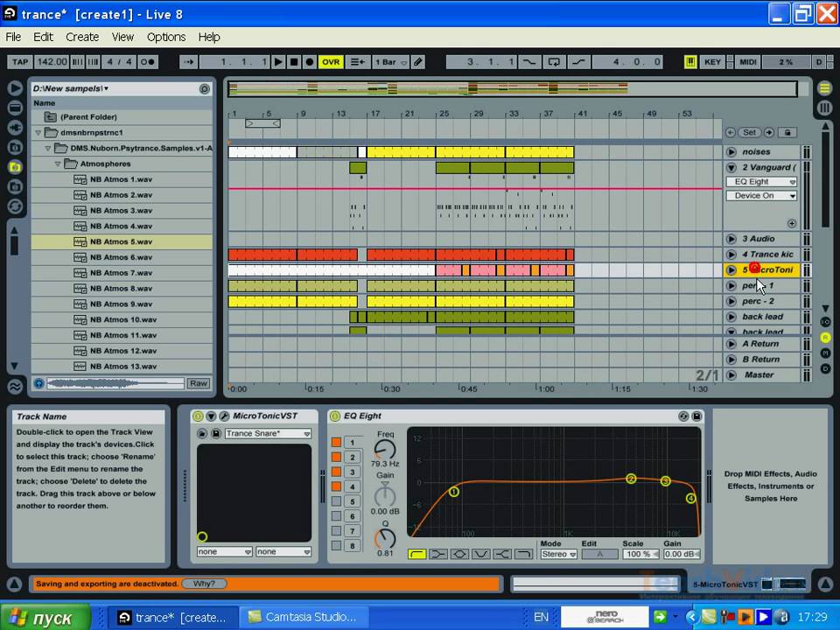Click the TAP tempo button
The height and width of the screenshot is (630, 840).
click(x=20, y=62)
